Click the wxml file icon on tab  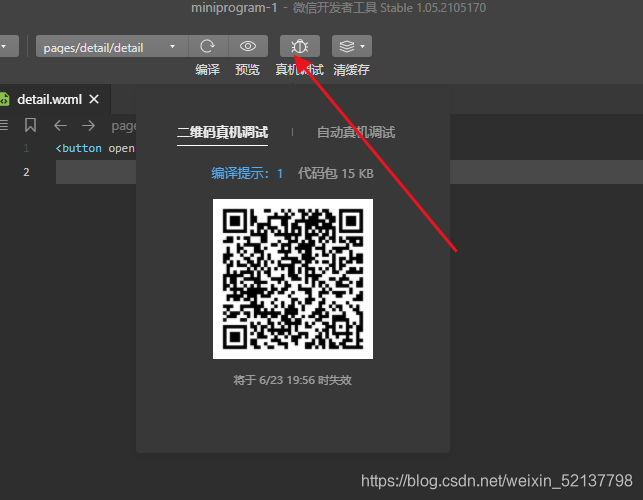point(5,99)
